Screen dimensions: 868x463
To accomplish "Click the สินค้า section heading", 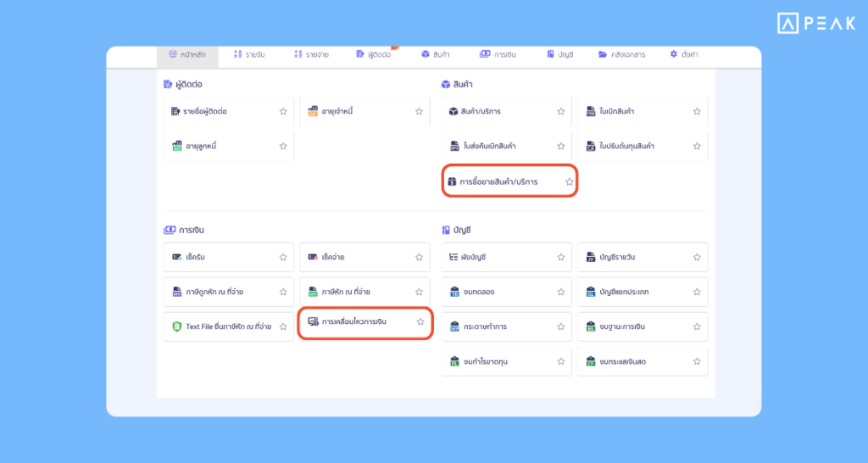I will (457, 84).
